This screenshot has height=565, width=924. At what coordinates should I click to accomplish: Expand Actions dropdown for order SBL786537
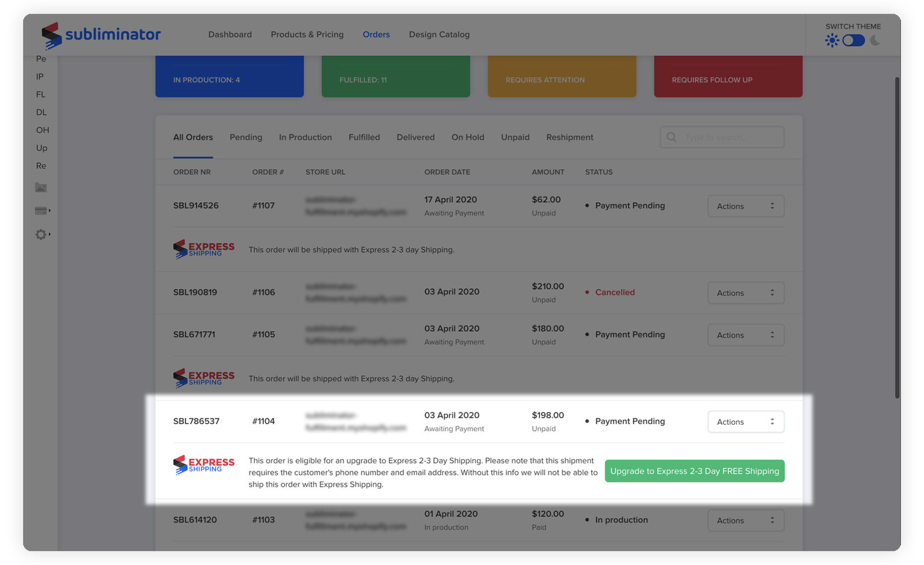tap(746, 422)
